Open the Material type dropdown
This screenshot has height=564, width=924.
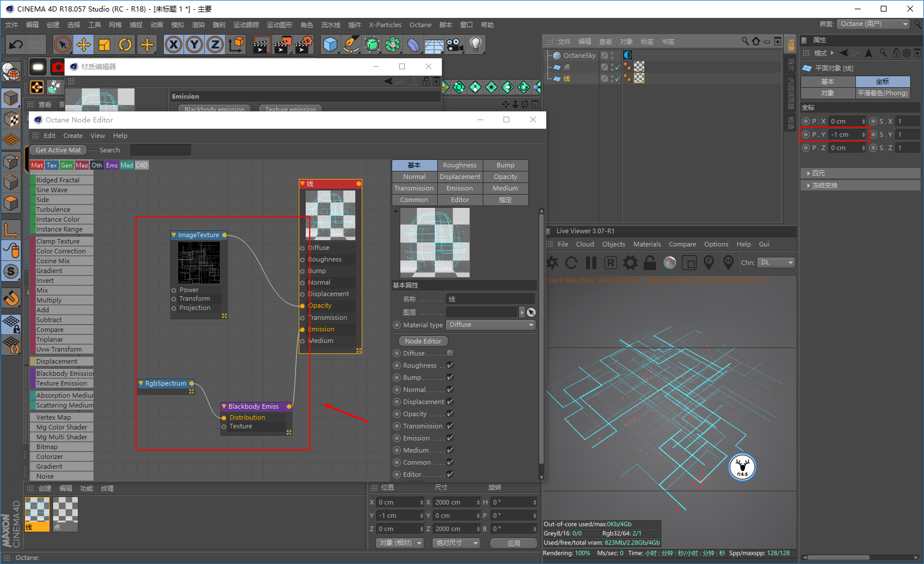click(x=491, y=325)
